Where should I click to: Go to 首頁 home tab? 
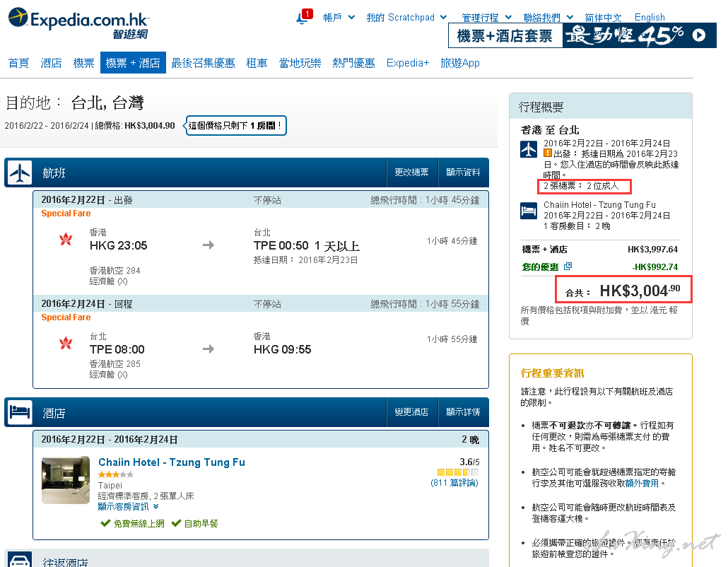click(x=18, y=63)
